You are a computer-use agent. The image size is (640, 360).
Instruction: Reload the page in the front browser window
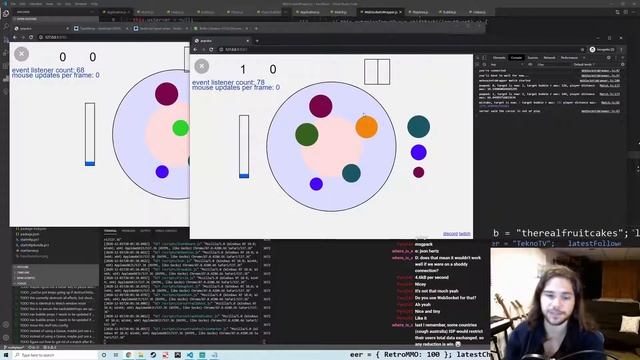pyautogui.click(x=211, y=49)
